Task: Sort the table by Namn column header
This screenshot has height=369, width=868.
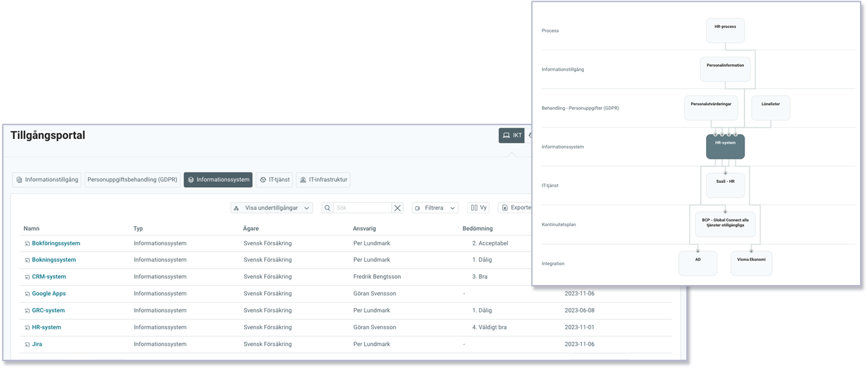Action: (x=32, y=228)
